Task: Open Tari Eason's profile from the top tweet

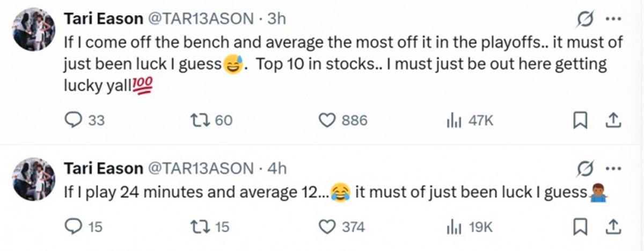Action: (100, 19)
